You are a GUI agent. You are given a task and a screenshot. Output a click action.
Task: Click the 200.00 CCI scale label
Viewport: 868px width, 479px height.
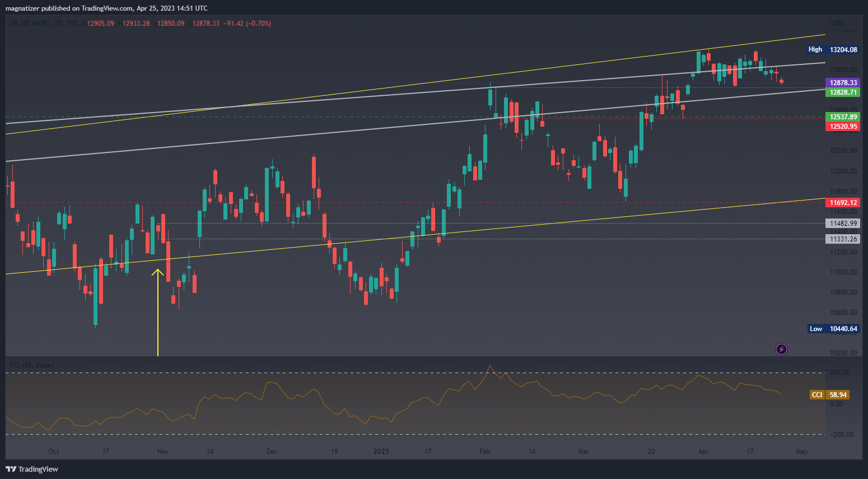(x=839, y=373)
